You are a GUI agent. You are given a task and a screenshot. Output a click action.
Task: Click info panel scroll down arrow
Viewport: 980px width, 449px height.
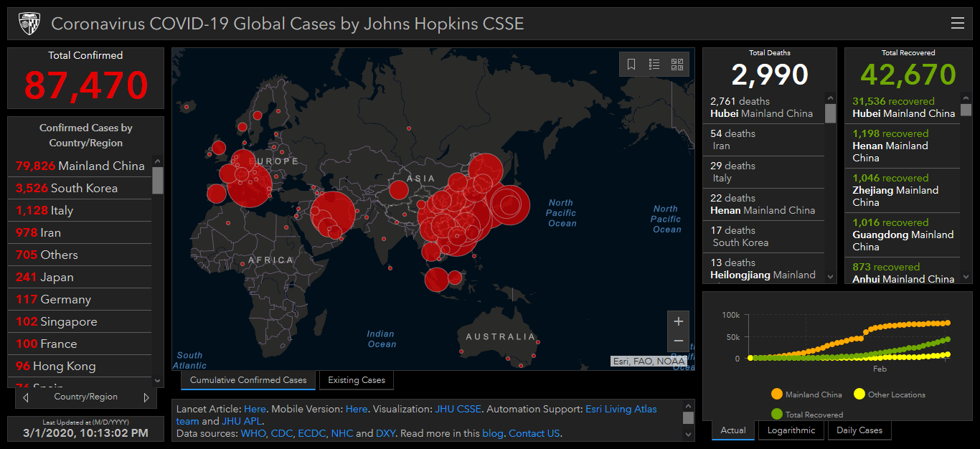click(688, 434)
